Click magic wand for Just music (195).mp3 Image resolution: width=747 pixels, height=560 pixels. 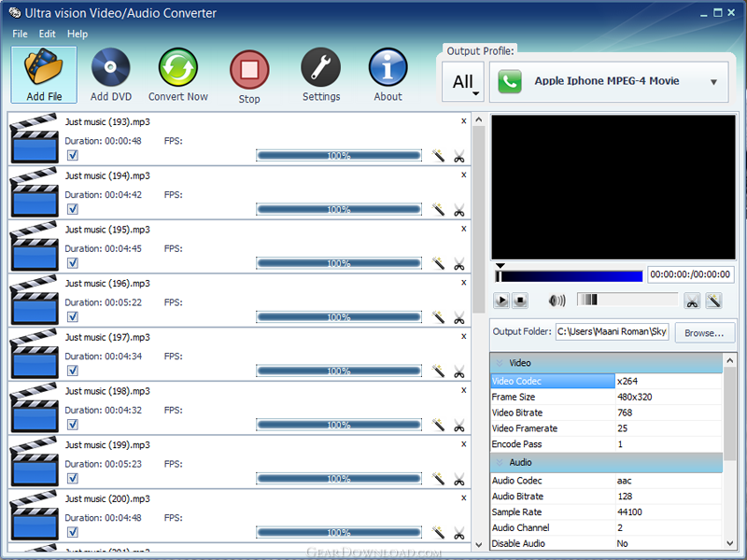coord(438,263)
